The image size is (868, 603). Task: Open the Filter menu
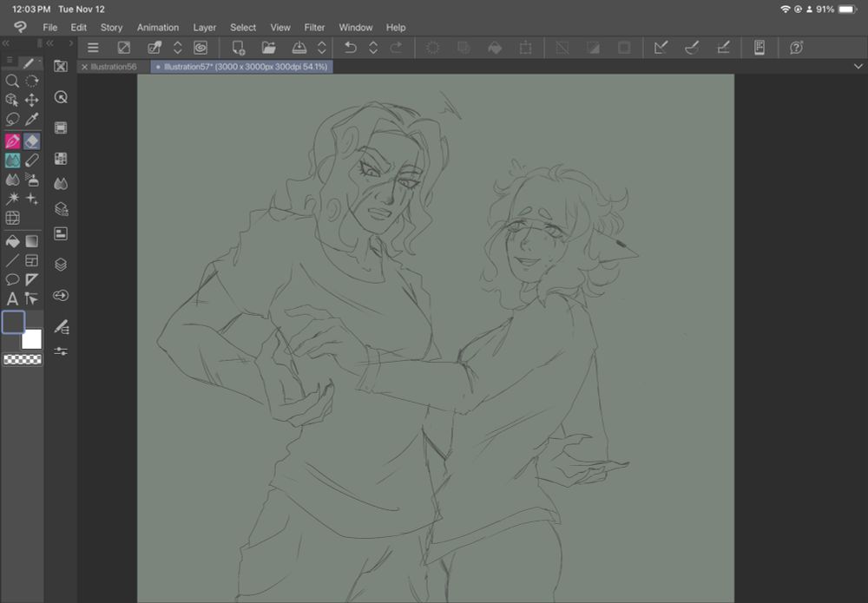tap(314, 27)
